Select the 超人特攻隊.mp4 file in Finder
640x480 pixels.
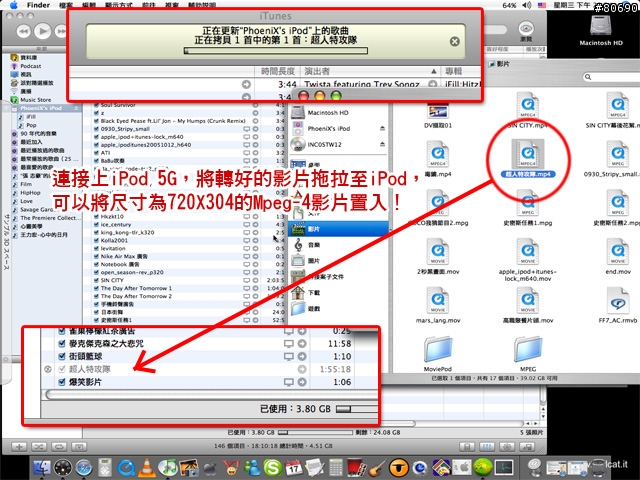(x=528, y=159)
